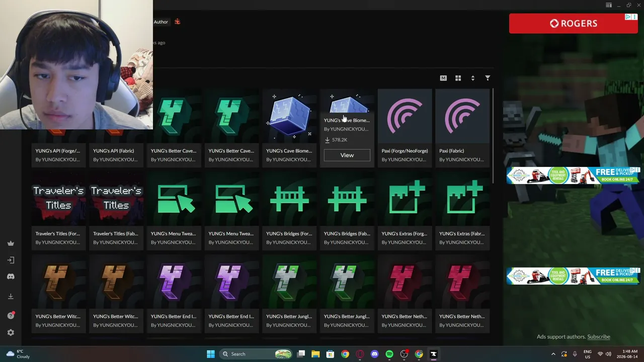Click the "YUNG's Bridges (For..." title text
Screen dimensions: 644x362
(x=289, y=234)
